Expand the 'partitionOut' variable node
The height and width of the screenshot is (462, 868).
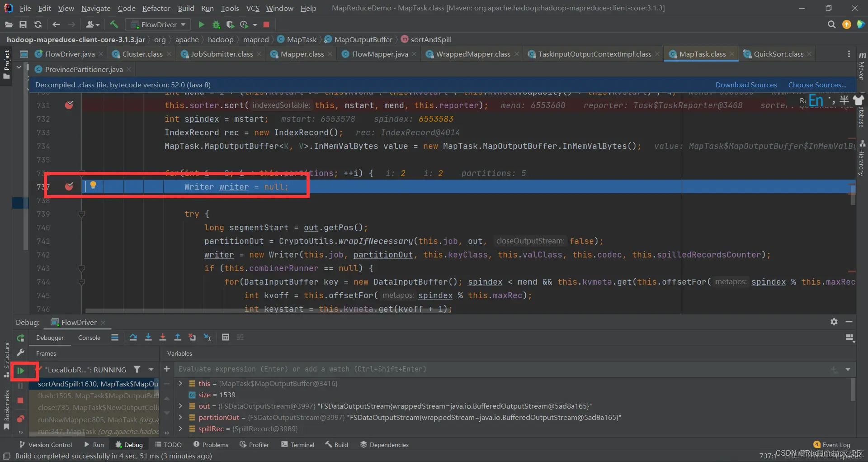tap(181, 418)
